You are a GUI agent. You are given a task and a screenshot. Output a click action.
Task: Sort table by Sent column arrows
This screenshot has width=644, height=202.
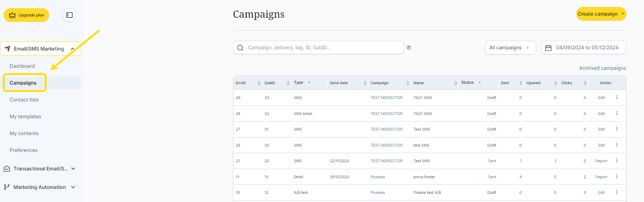click(x=521, y=83)
